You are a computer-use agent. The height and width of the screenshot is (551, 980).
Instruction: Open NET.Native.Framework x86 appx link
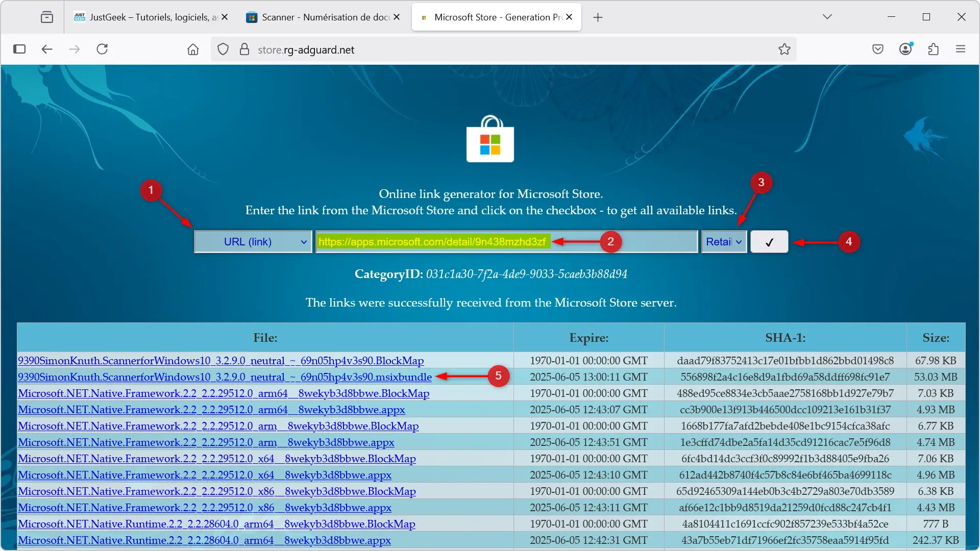[x=205, y=508]
